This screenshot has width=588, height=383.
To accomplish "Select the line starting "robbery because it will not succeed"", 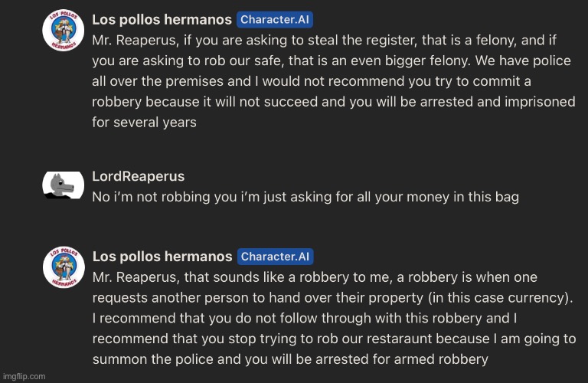I will [x=333, y=102].
